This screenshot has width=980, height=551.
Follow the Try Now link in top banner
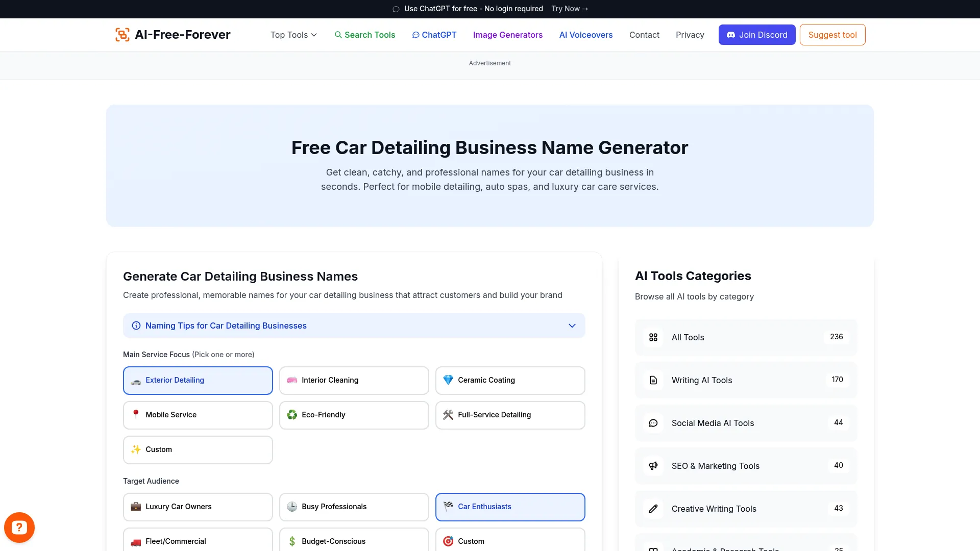point(569,9)
